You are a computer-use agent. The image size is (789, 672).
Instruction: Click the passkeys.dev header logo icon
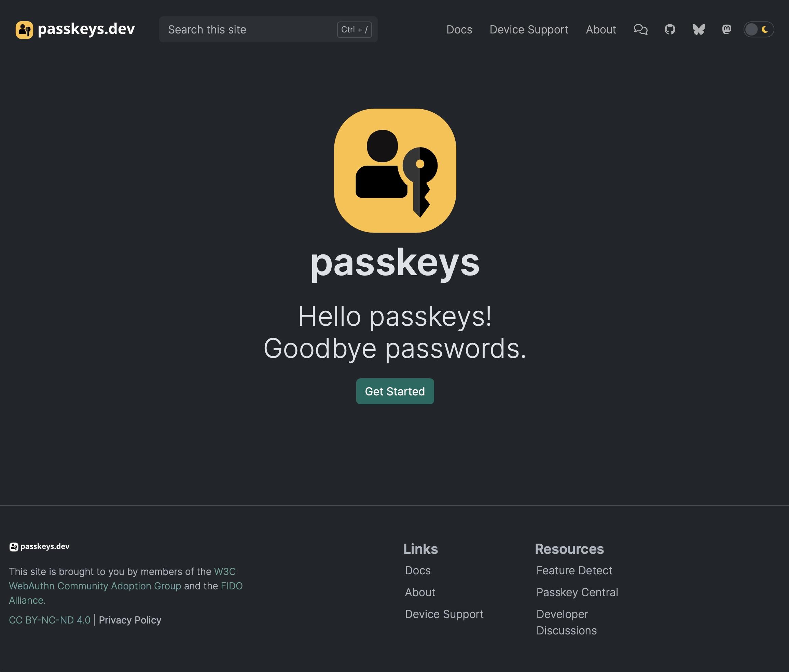[24, 30]
